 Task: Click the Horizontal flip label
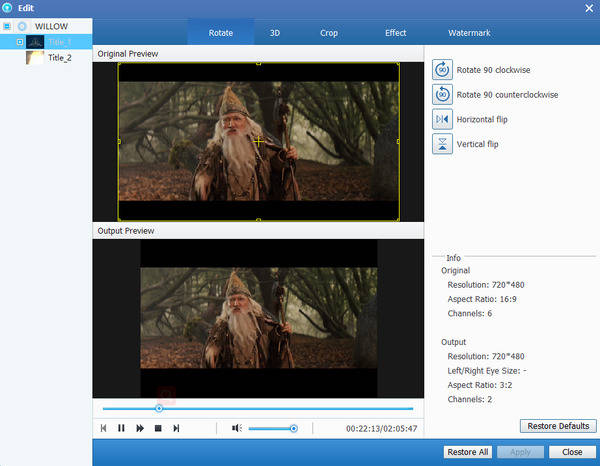pyautogui.click(x=482, y=119)
